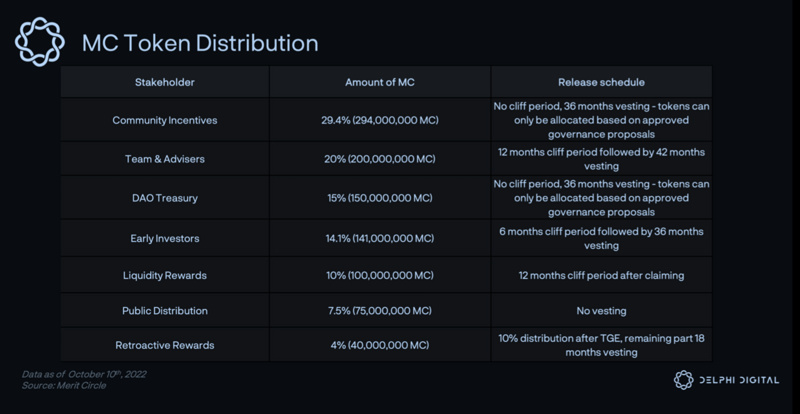
Task: Select the Release schedule column header
Action: point(601,82)
